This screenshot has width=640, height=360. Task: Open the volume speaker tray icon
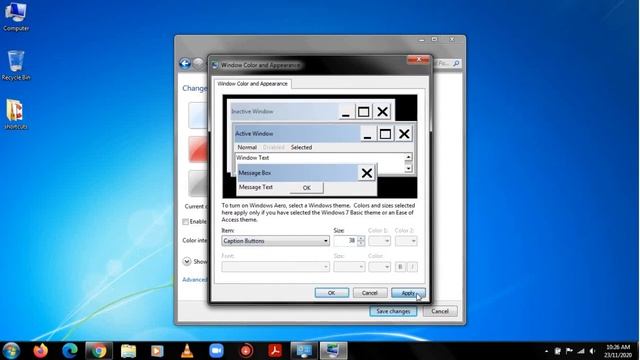(x=593, y=351)
